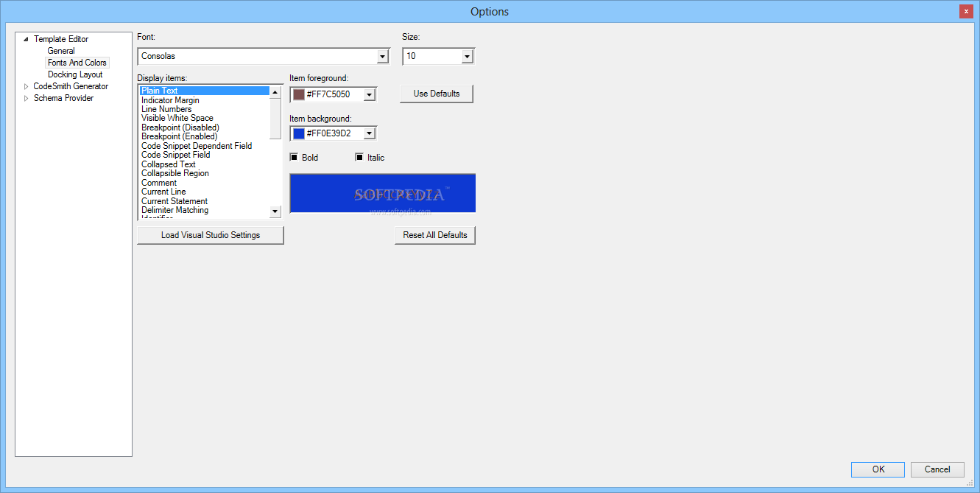The height and width of the screenshot is (493, 980).
Task: Click the display items scroll up arrow
Action: 275,92
